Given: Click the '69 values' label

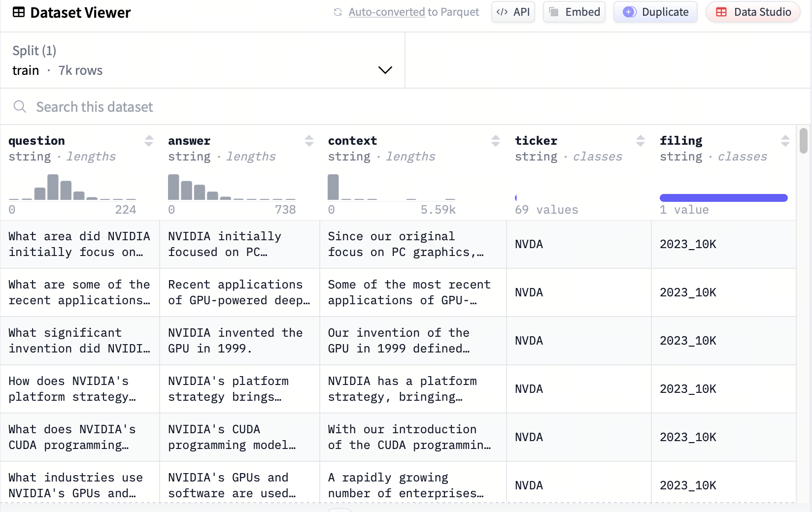Looking at the screenshot, I should (x=546, y=210).
